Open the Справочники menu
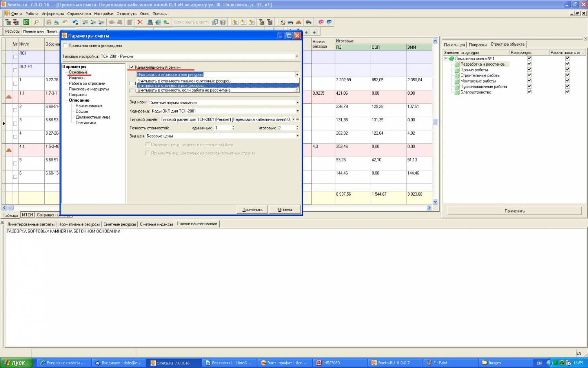Screen dimensions: 588x368 point(79,14)
